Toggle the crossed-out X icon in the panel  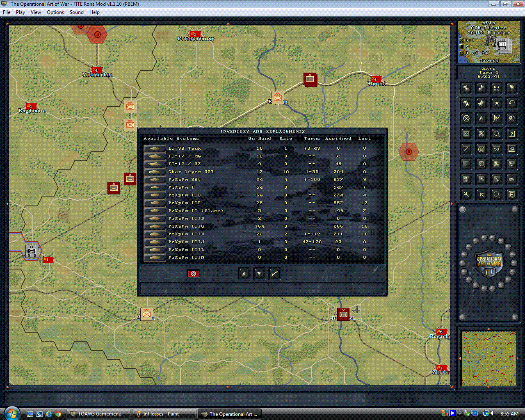[x=511, y=118]
